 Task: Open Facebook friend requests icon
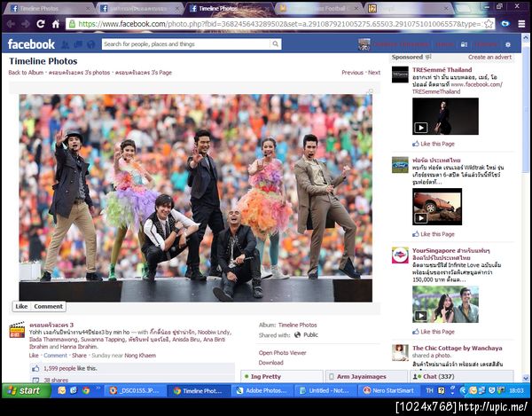tap(65, 44)
